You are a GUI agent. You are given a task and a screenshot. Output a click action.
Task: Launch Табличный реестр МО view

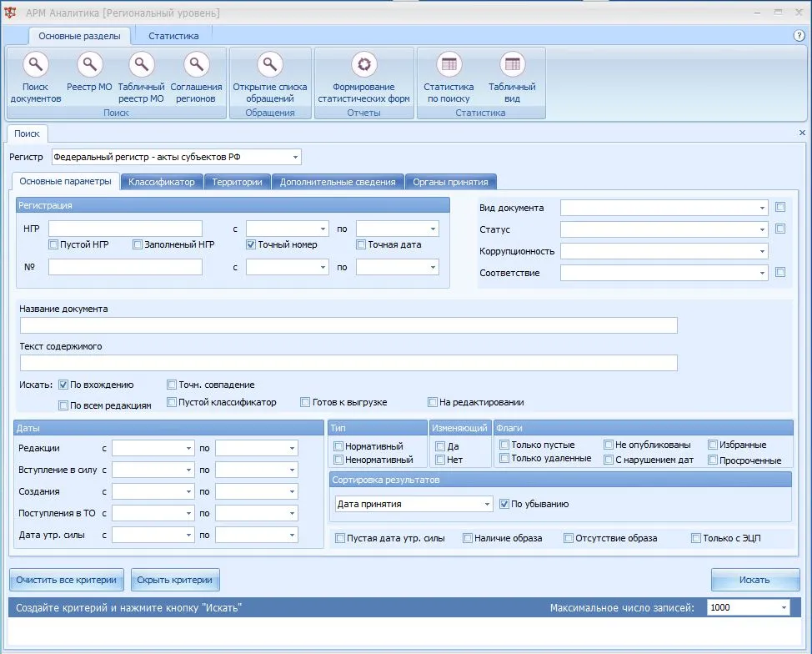(141, 77)
